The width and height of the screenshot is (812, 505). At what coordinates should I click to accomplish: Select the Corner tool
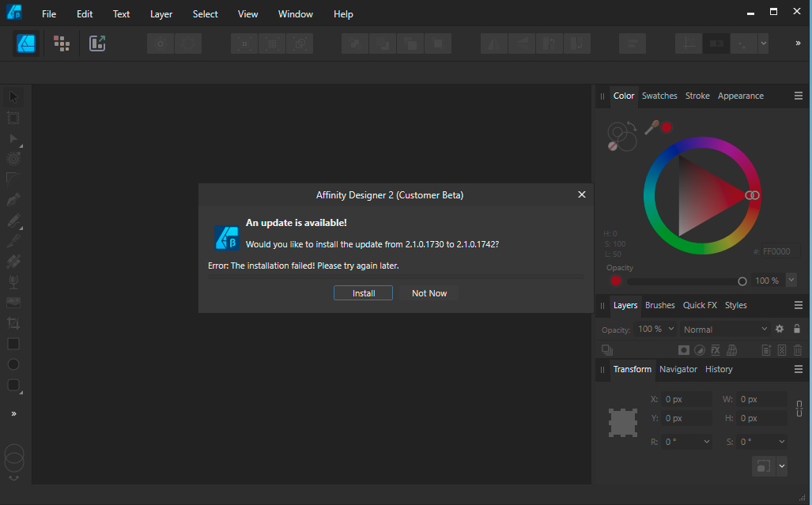tap(13, 179)
